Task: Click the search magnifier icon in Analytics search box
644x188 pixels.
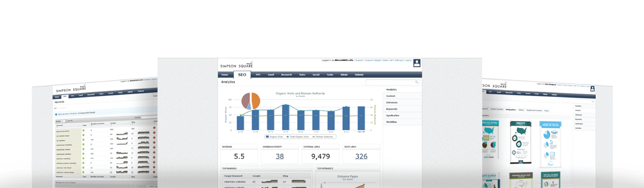Action: 416,82
